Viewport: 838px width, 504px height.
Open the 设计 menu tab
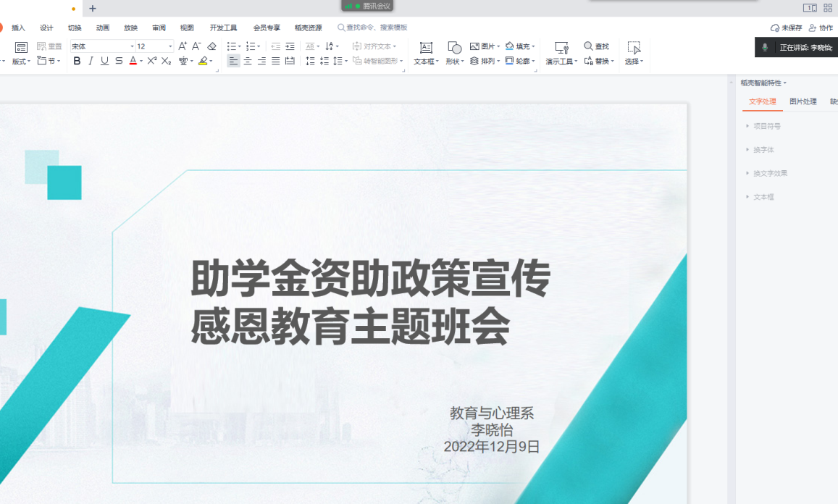[46, 28]
